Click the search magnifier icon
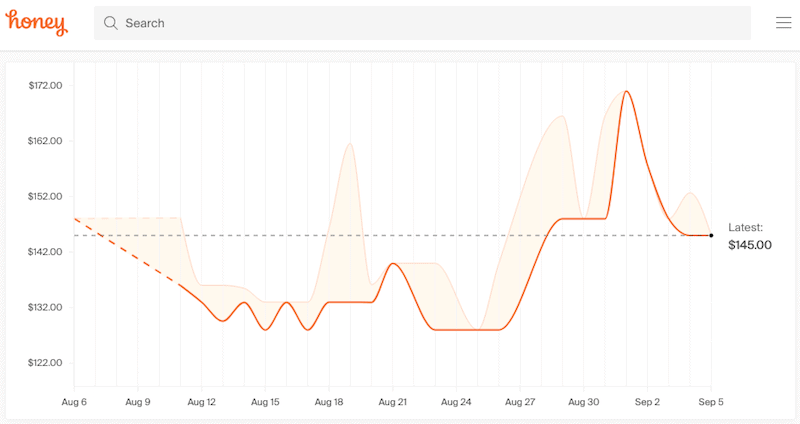 [110, 23]
